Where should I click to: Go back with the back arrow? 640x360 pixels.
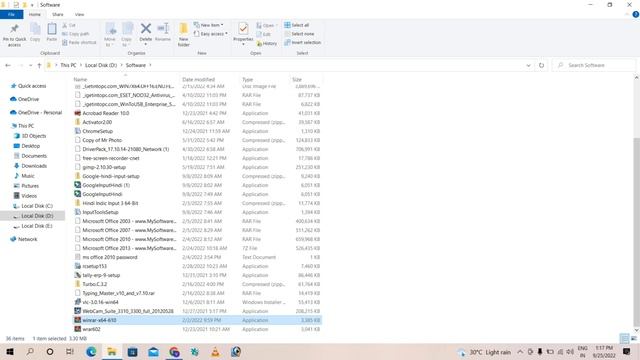pyautogui.click(x=8, y=65)
